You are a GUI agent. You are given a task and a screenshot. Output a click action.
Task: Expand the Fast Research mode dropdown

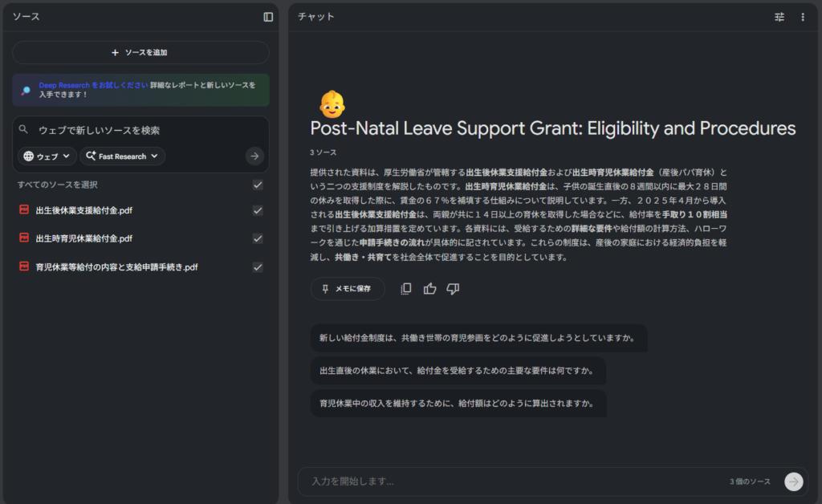(x=123, y=156)
